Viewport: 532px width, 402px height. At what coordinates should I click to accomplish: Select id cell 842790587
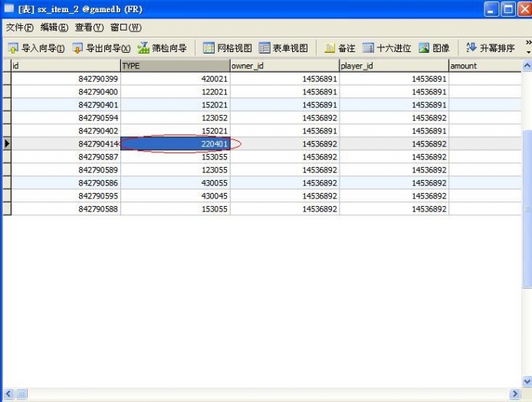66,157
